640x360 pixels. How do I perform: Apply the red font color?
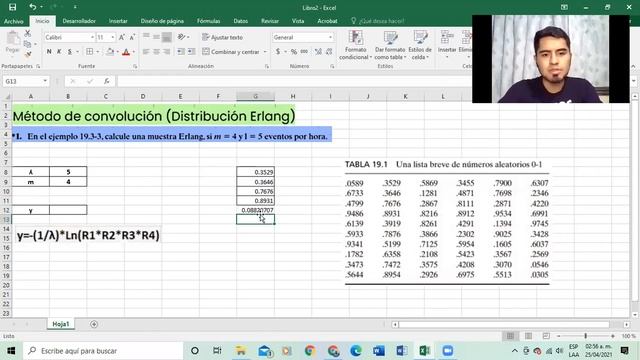(x=126, y=52)
